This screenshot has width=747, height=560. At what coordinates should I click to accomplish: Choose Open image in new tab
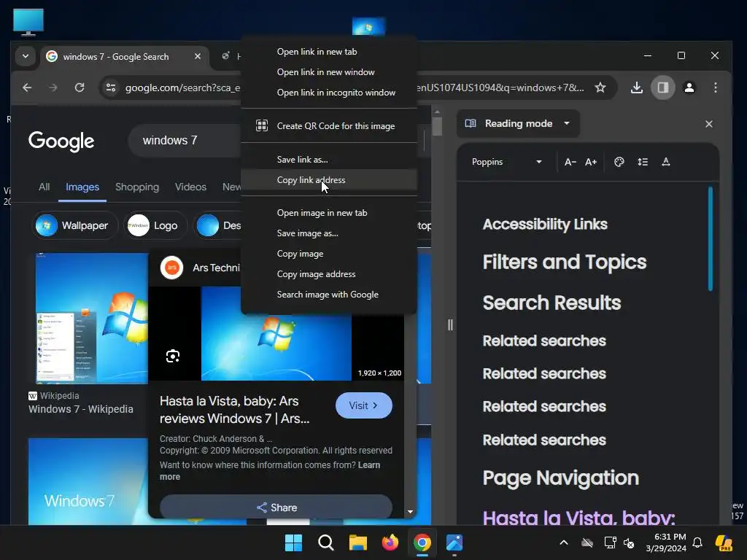click(x=329, y=213)
